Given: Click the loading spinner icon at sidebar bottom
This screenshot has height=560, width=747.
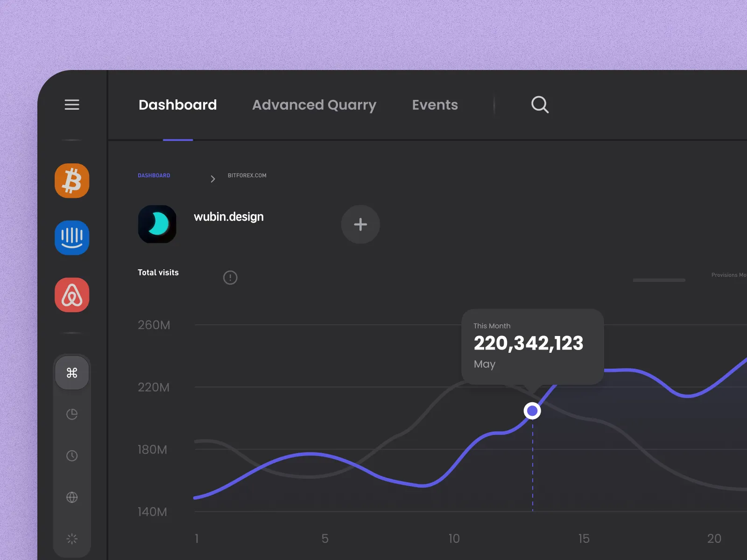Looking at the screenshot, I should 72,538.
